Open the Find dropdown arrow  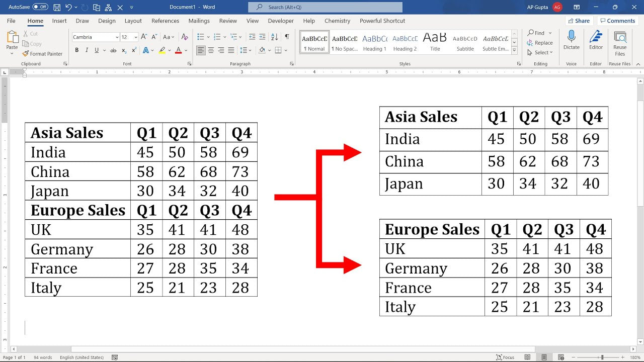point(550,33)
